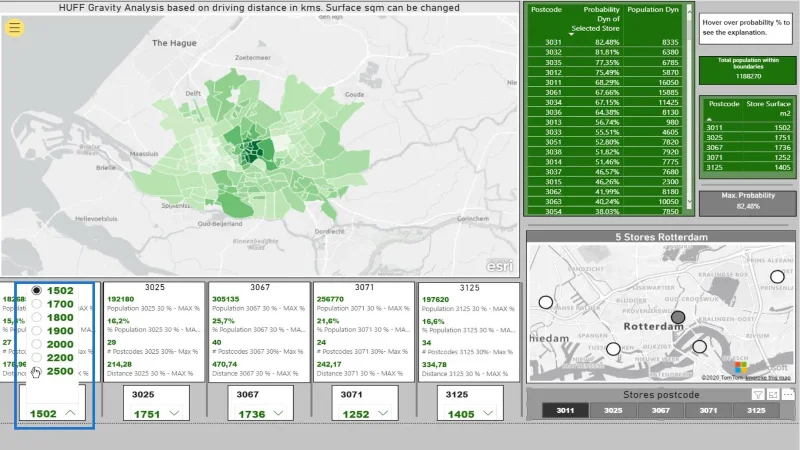This screenshot has width=800, height=450.
Task: Select the 1502 radio option
Action: click(36, 290)
